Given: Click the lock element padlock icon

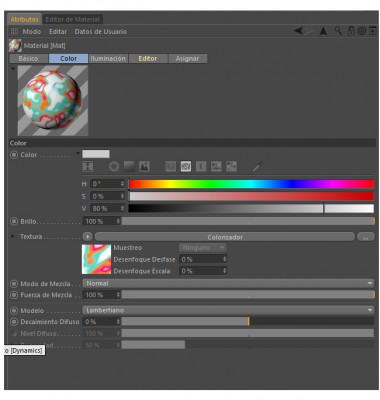Looking at the screenshot, I should 351,31.
